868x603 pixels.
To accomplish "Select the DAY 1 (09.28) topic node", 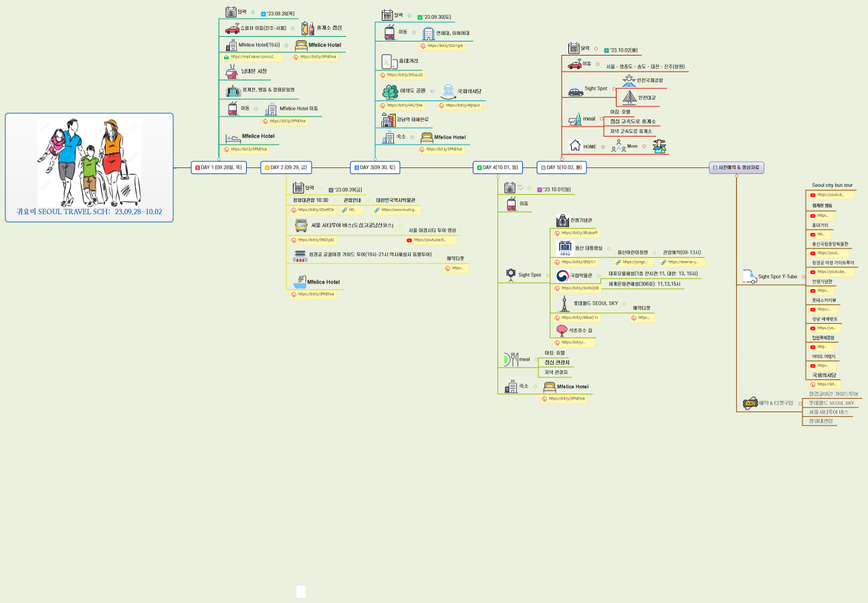I will point(219,167).
